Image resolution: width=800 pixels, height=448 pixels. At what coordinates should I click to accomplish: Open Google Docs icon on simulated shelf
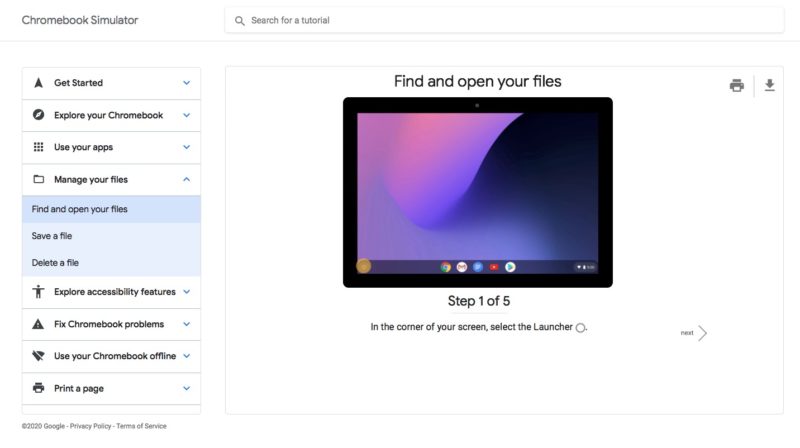click(478, 267)
